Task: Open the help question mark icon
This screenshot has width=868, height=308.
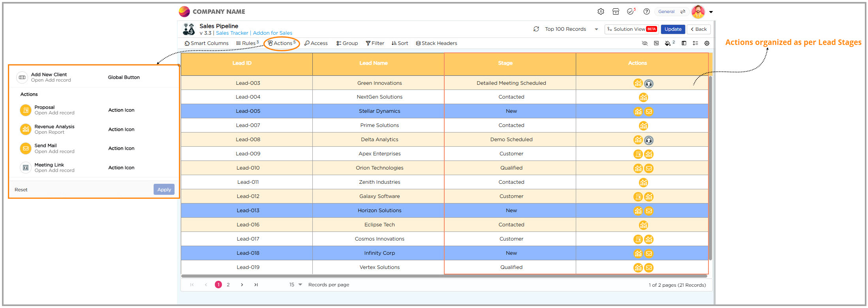Action: 646,12
